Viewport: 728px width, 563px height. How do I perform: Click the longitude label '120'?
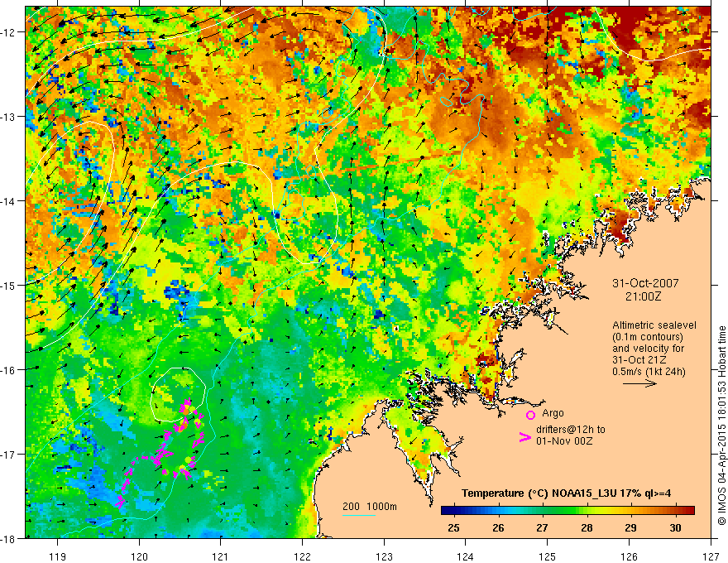pos(139,556)
